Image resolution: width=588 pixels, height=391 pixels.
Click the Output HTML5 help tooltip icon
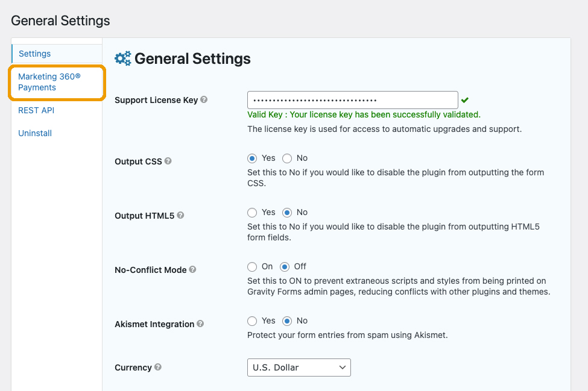pos(180,216)
